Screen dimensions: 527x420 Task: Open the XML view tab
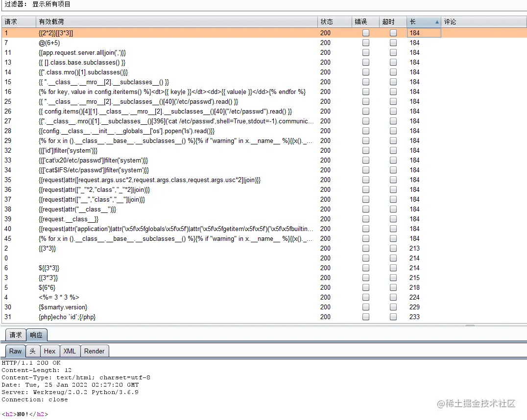[x=70, y=351]
